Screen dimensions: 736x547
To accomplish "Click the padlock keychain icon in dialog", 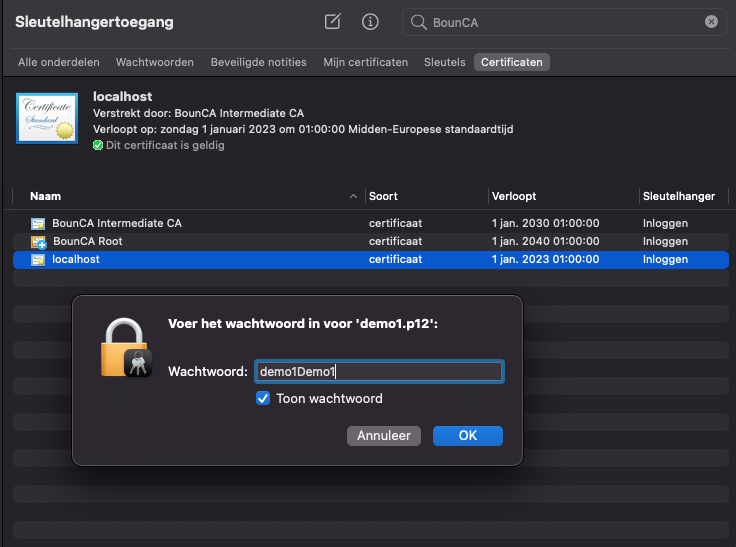I will [126, 348].
